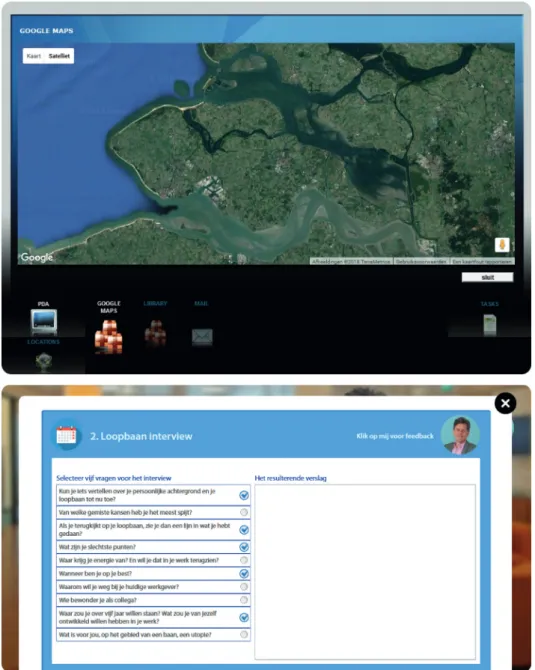This screenshot has height=670, width=535.
Task: Select question Waar krijg je energie van
Action: pos(244,560)
